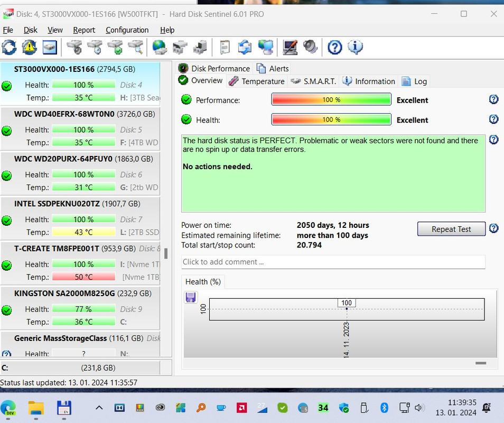Switch to the Temperature tab
The image size is (504, 423).
coord(257,81)
